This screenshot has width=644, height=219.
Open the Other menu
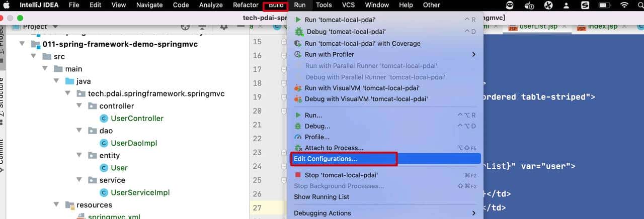pyautogui.click(x=431, y=5)
